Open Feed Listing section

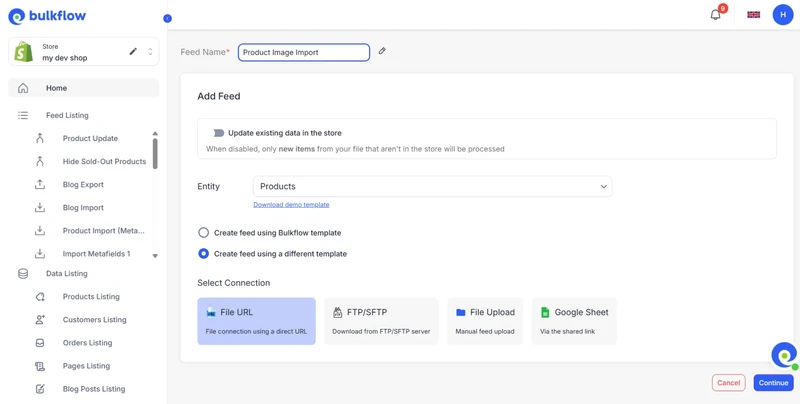point(67,115)
